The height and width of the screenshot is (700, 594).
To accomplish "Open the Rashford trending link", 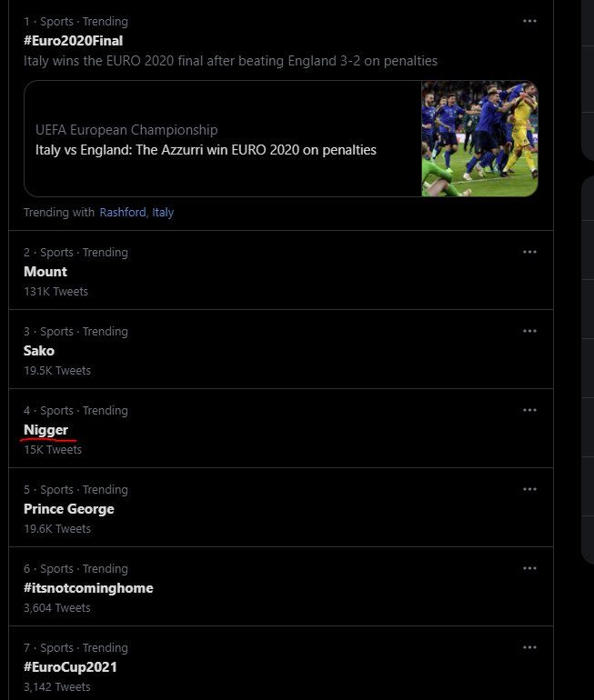I will 122,212.
